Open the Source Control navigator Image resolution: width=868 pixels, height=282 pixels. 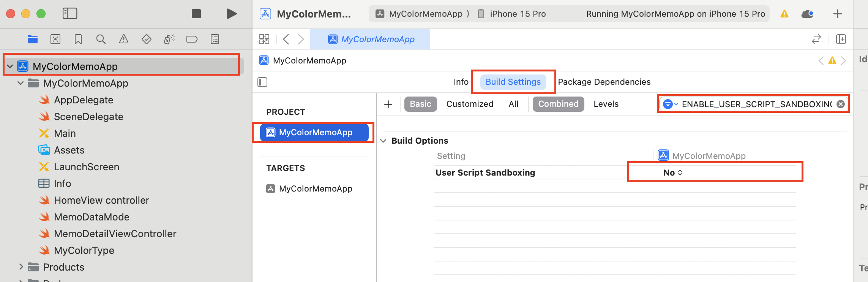click(x=55, y=39)
